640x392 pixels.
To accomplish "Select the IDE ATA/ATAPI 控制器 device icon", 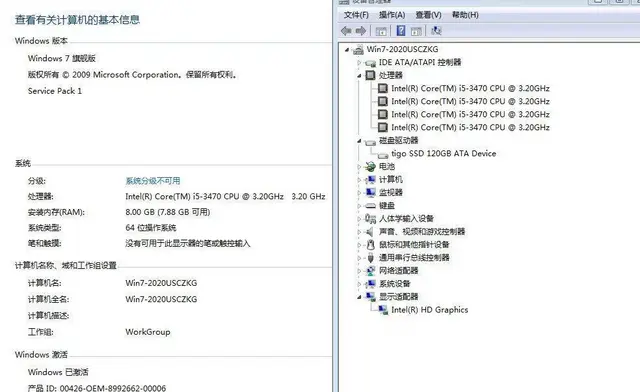I will (x=370, y=62).
